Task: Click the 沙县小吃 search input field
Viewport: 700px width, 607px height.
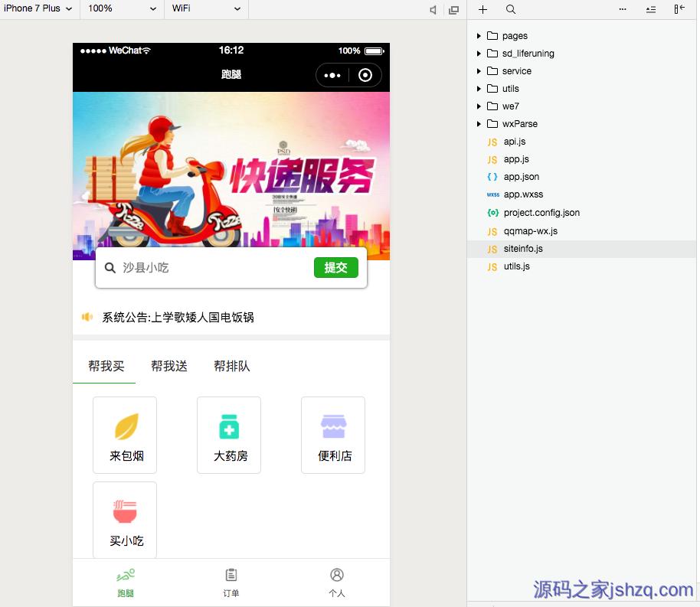Action: coord(214,268)
